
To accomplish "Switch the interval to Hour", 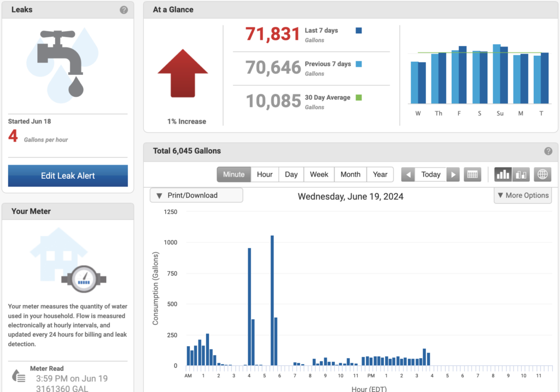I will tap(265, 174).
